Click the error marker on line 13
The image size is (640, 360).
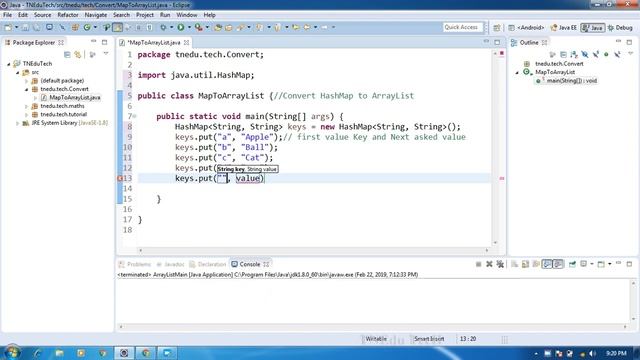click(x=120, y=178)
